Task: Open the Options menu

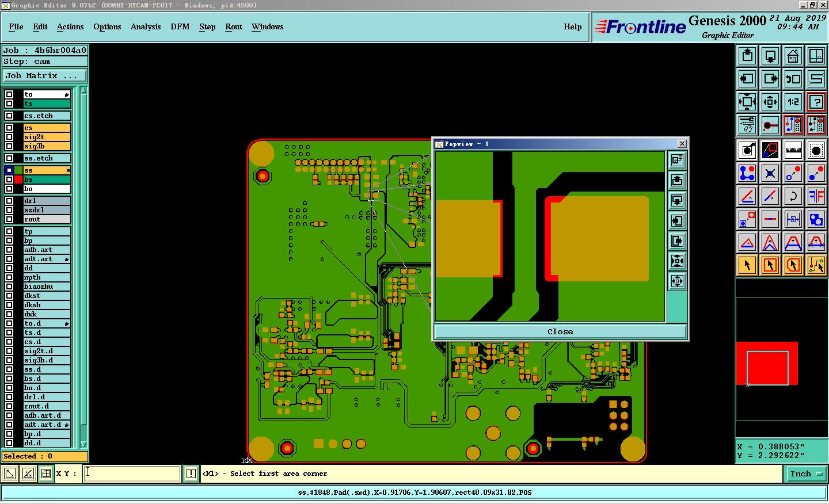Action: click(x=107, y=26)
